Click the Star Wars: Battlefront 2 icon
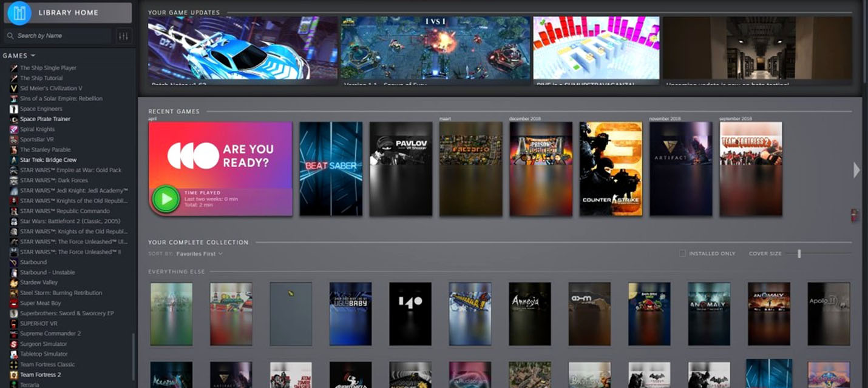This screenshot has height=388, width=868. [x=14, y=221]
